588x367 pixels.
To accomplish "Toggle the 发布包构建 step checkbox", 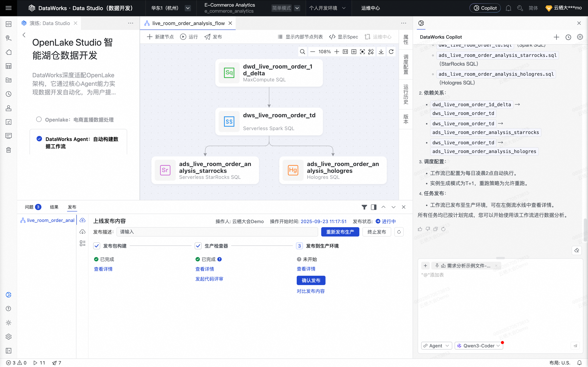I will pyautogui.click(x=97, y=246).
